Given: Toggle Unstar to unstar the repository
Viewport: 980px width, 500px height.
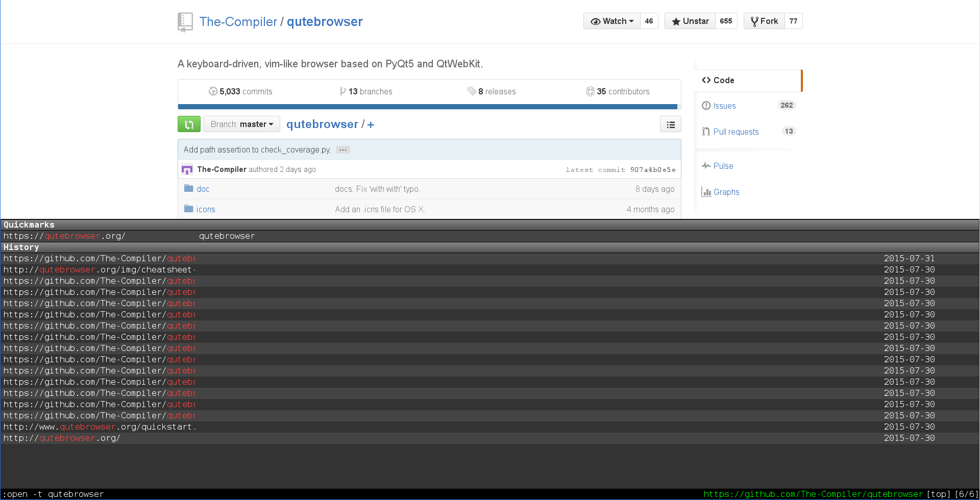Looking at the screenshot, I should pos(690,21).
